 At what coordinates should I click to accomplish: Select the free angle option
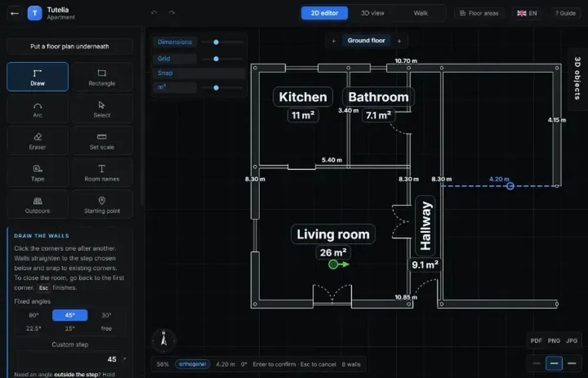[x=106, y=329]
